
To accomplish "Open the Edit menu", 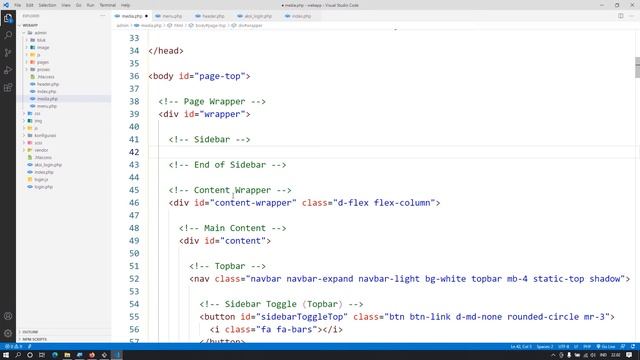I will pyautogui.click(x=30, y=5).
